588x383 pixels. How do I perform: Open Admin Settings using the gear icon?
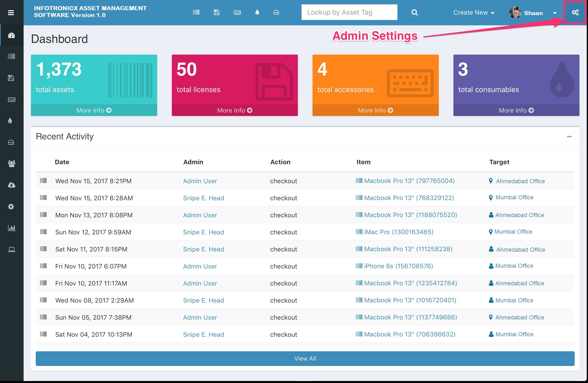click(x=575, y=12)
